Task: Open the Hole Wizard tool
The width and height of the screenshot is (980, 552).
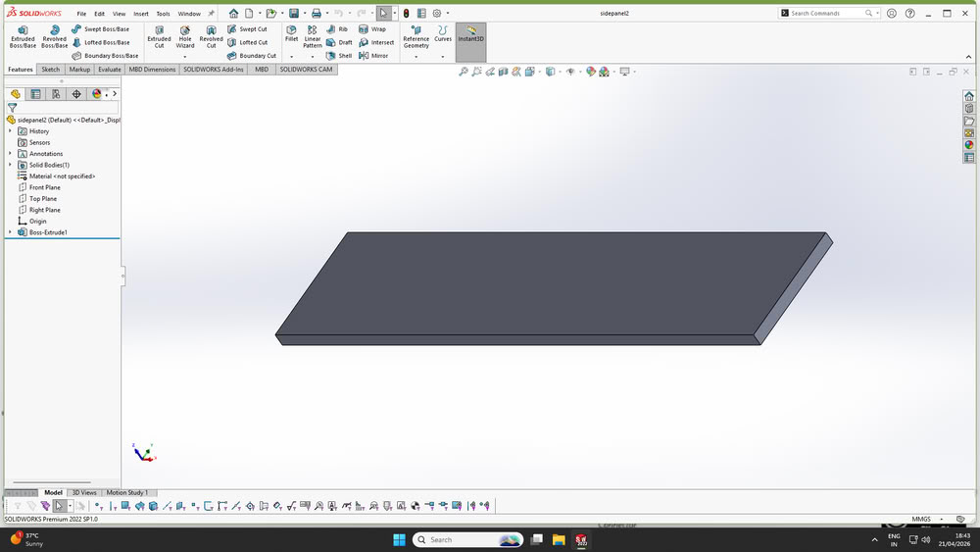Action: coord(185,37)
